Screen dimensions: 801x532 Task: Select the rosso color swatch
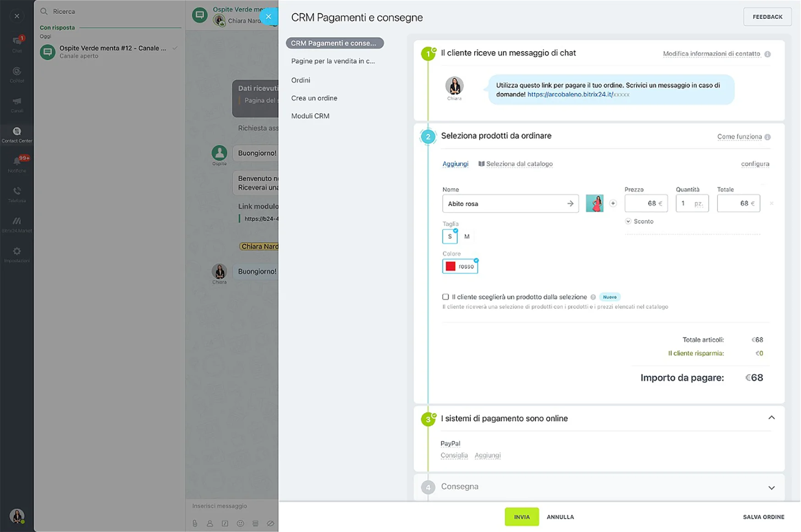coord(460,266)
